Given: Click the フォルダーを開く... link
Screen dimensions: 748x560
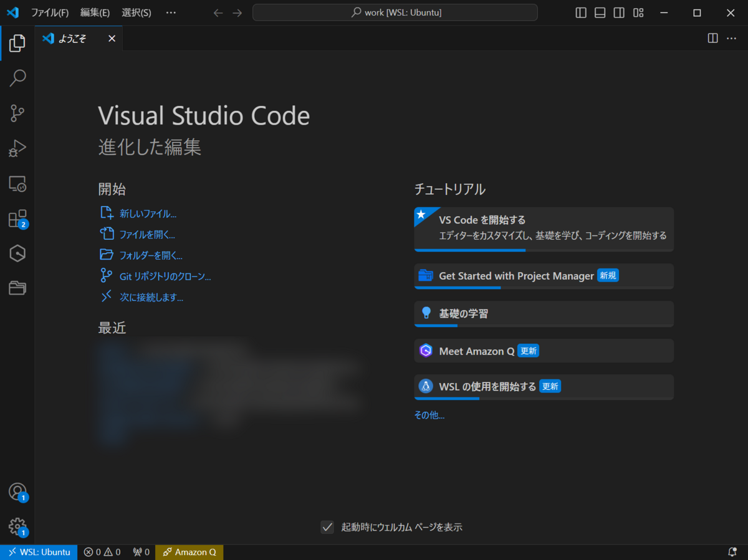Looking at the screenshot, I should click(151, 255).
